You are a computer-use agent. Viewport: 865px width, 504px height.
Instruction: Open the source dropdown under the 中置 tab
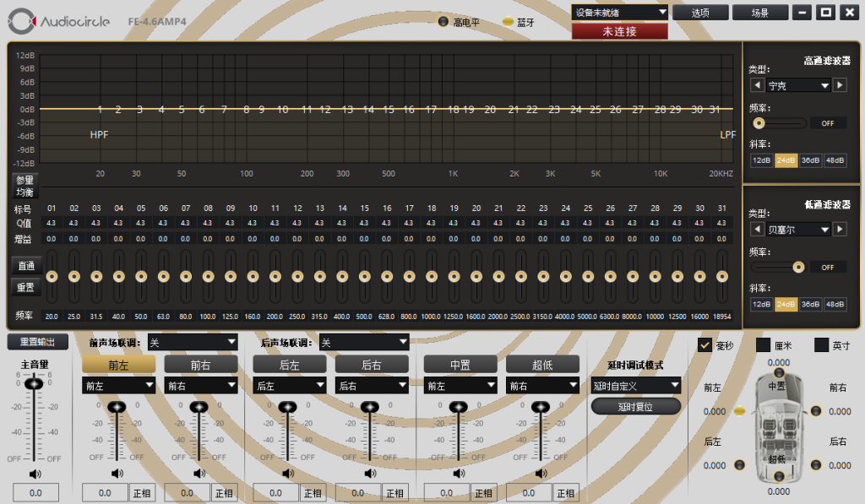460,386
